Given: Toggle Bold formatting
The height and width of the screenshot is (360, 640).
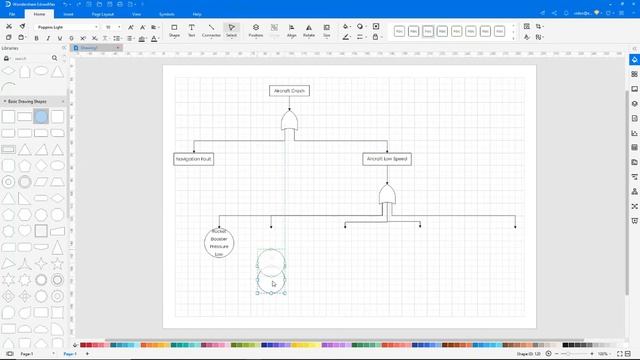Looking at the screenshot, I should pos(36,38).
